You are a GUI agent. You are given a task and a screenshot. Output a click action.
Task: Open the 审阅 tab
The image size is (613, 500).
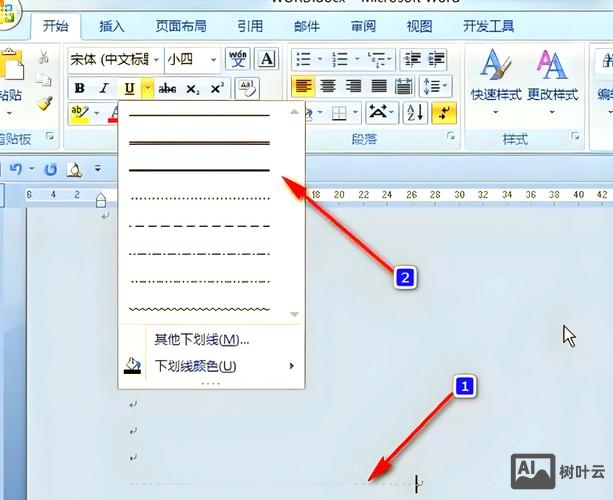tap(363, 26)
